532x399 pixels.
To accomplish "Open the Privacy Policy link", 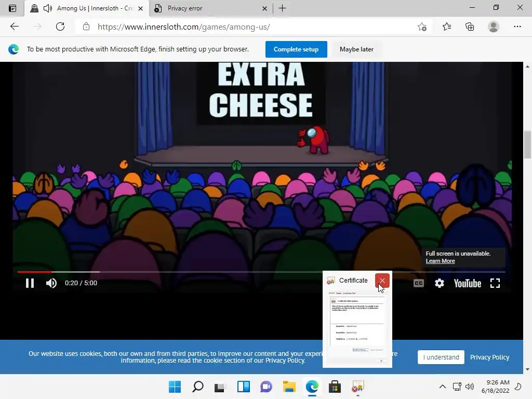I will point(489,357).
